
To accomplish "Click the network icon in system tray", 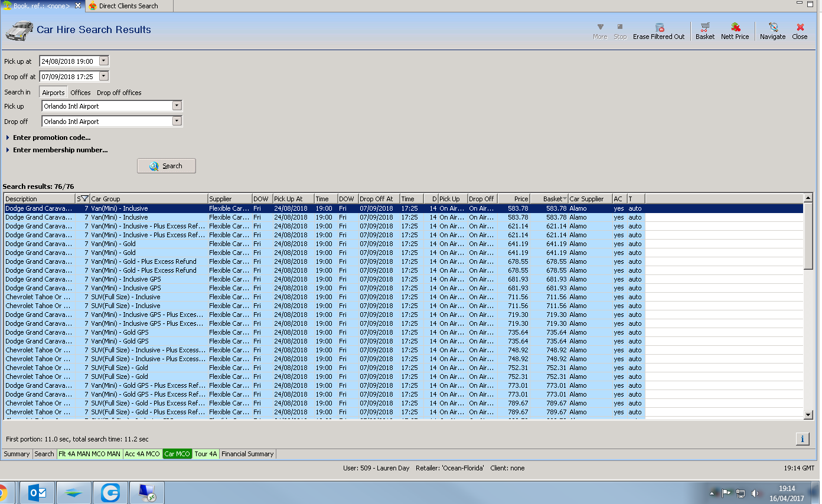I will [x=740, y=493].
